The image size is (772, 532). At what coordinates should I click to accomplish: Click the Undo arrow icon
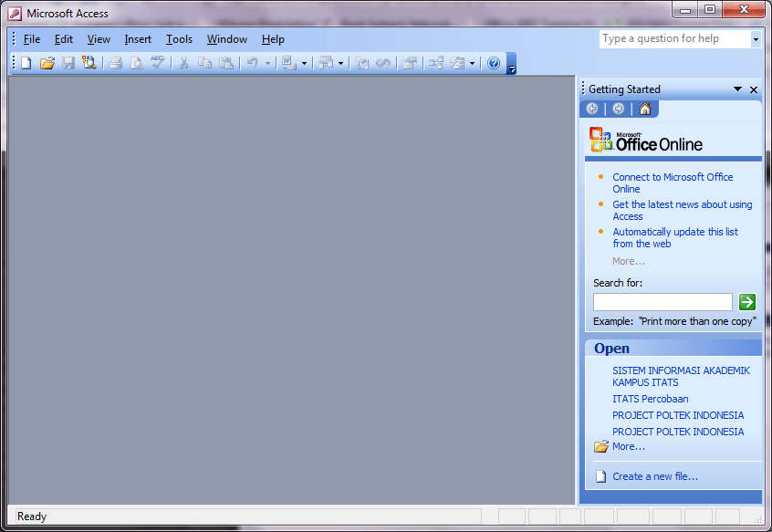click(253, 63)
